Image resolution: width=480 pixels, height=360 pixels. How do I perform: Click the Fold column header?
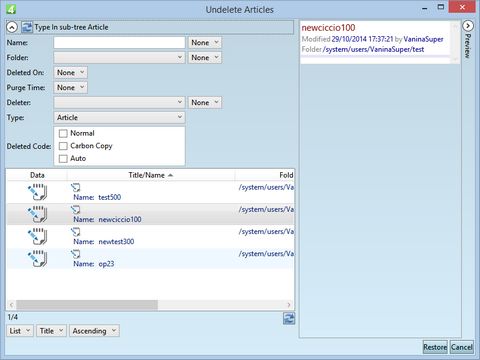pyautogui.click(x=265, y=175)
